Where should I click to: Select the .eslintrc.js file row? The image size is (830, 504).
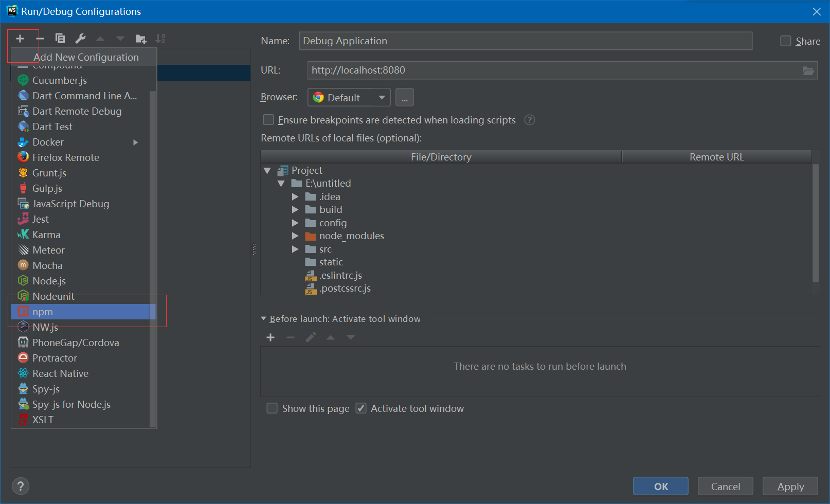coord(536,275)
